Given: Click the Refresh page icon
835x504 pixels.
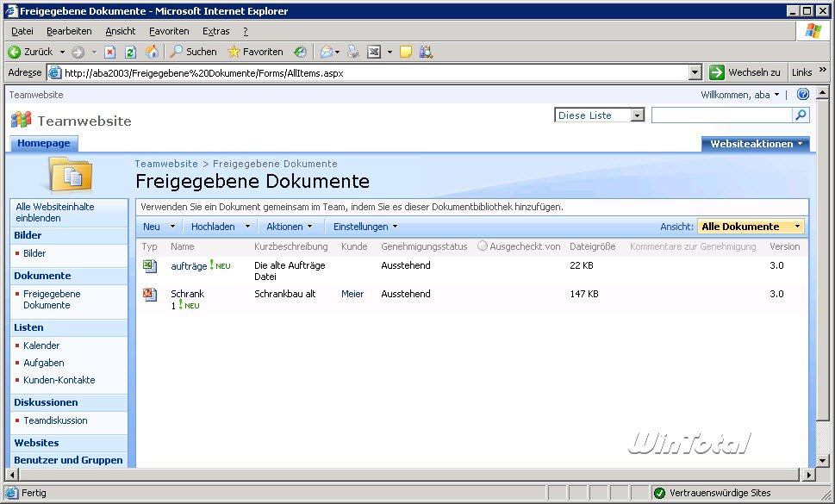Looking at the screenshot, I should [131, 52].
